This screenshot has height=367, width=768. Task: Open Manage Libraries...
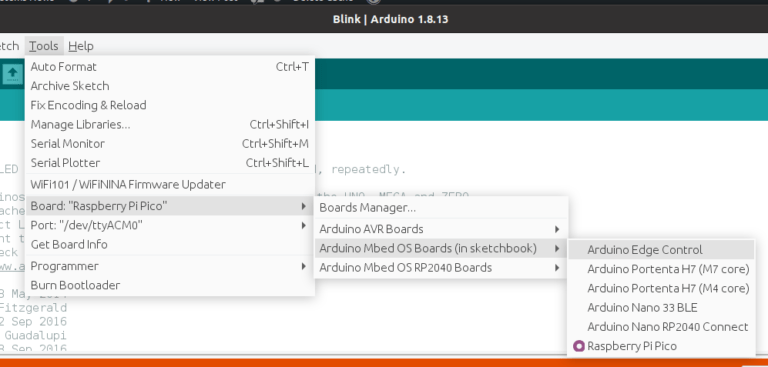(169, 124)
